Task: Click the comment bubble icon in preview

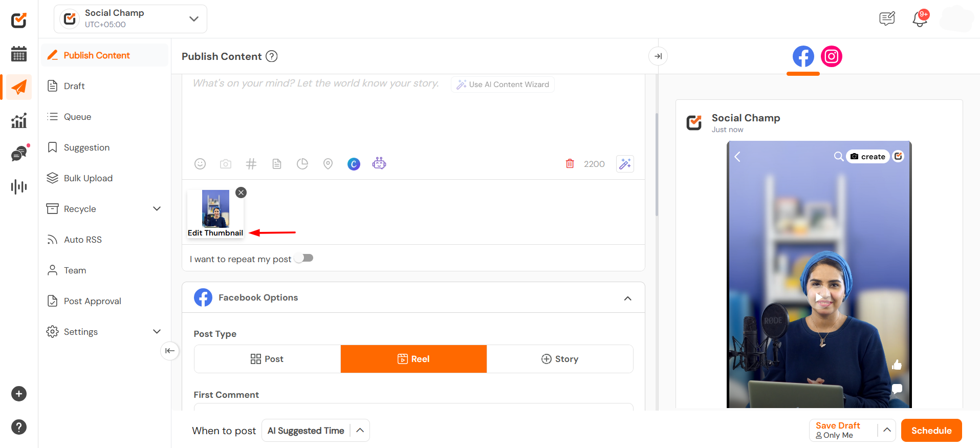Action: pyautogui.click(x=897, y=389)
